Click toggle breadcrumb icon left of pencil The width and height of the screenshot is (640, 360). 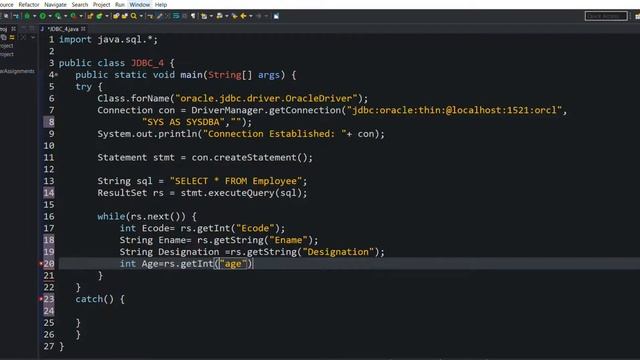coord(150,16)
